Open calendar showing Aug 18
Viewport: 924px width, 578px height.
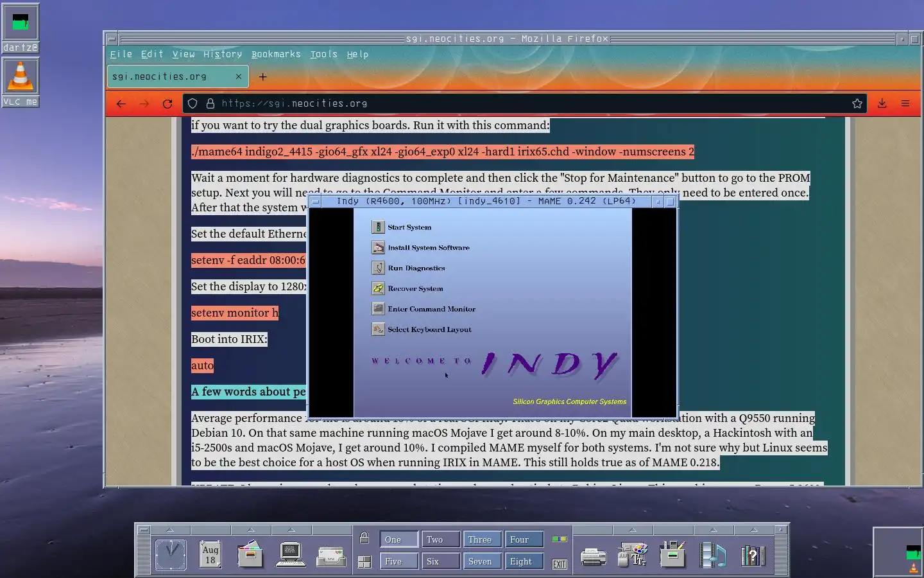click(210, 554)
